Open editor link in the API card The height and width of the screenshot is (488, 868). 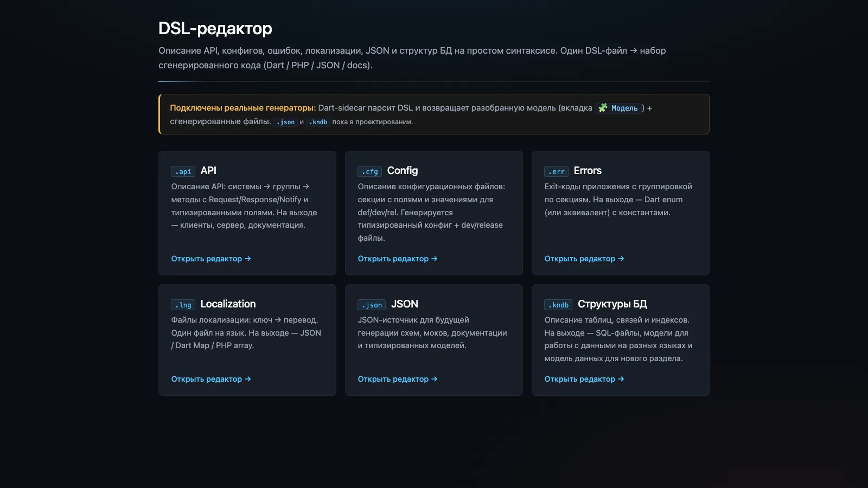[211, 259]
